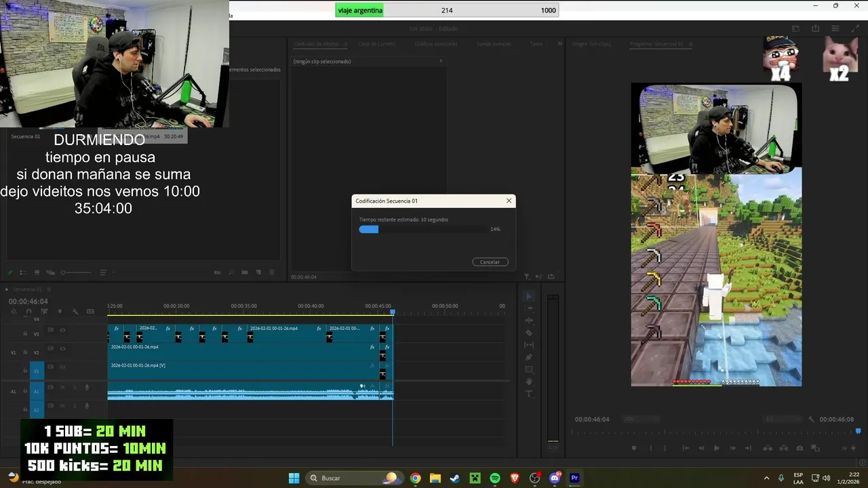The height and width of the screenshot is (488, 868).
Task: Open Secuencia 01 timeline panel menu
Action: click(x=47, y=289)
